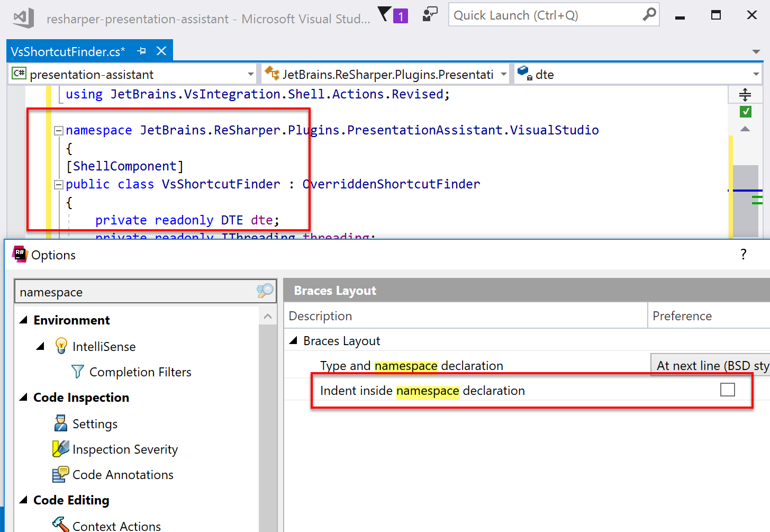The image size is (770, 532).
Task: Click the Indent inside namespace declaration label
Action: click(422, 390)
